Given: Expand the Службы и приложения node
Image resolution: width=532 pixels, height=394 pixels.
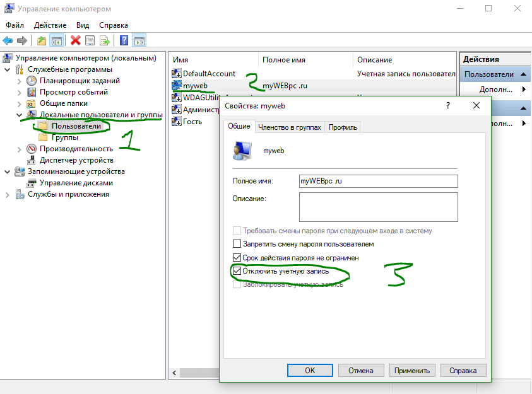Looking at the screenshot, I should click(8, 195).
